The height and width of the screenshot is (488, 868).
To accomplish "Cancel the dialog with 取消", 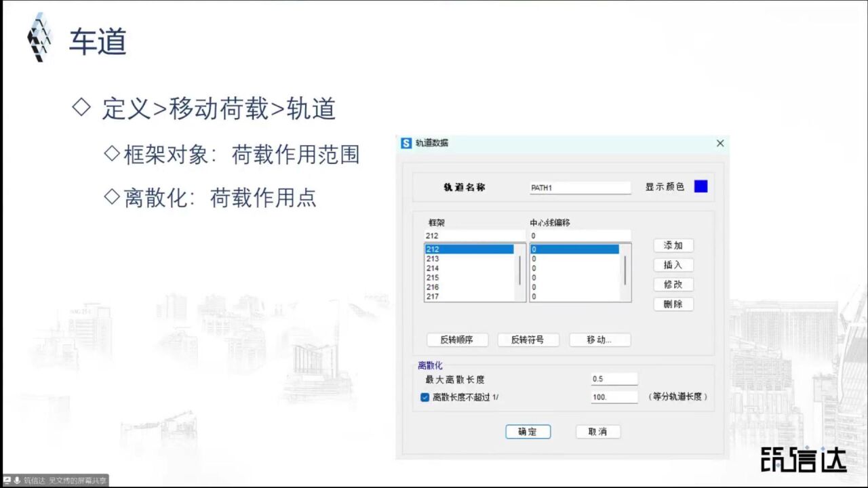I will tap(599, 432).
